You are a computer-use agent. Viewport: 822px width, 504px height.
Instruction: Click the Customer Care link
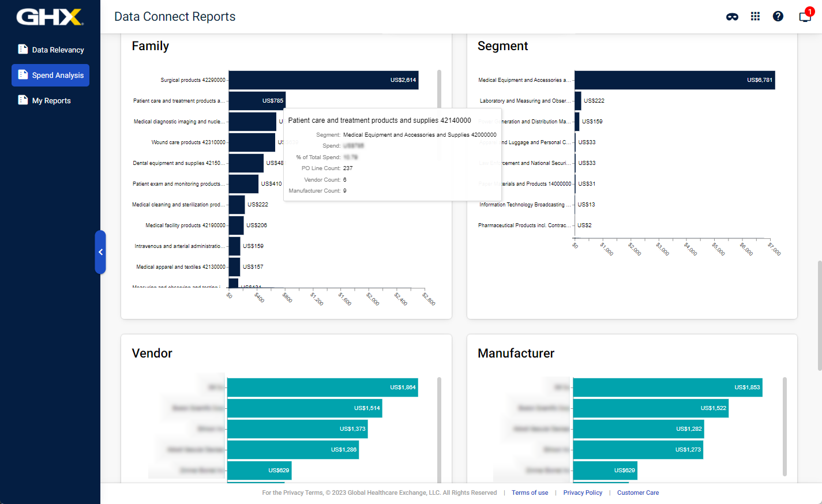[x=637, y=492]
